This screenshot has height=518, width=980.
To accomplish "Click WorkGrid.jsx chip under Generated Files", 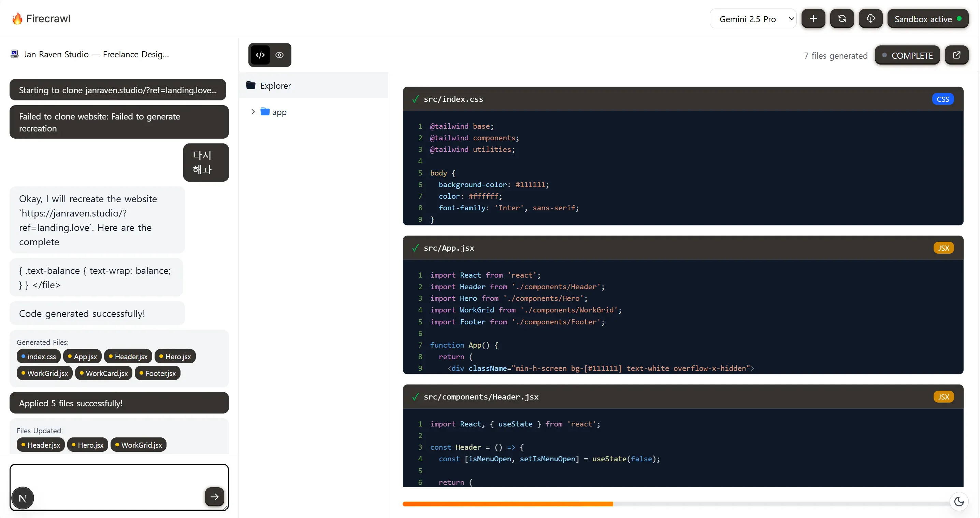I will (44, 373).
